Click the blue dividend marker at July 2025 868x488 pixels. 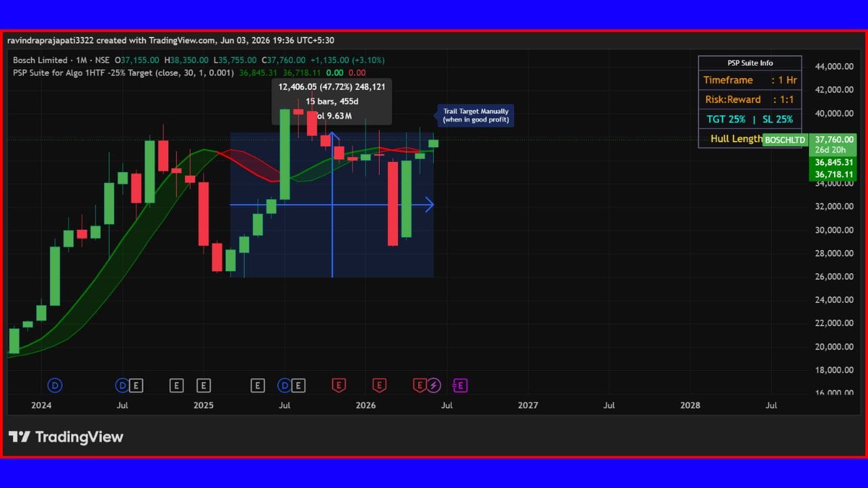tap(284, 386)
